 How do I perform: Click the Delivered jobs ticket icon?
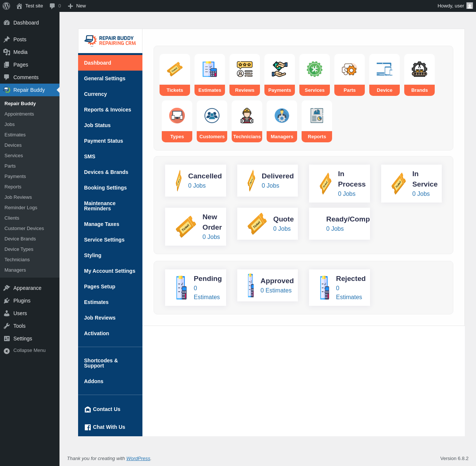coord(251,181)
